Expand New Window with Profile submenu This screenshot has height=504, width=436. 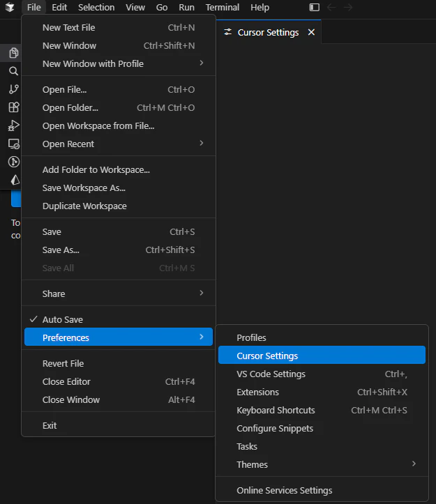tap(119, 63)
